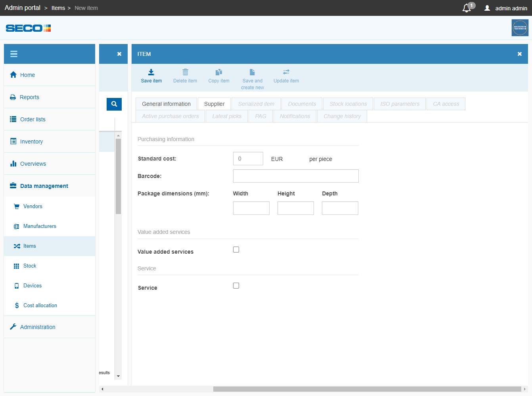Click the Cost allocation dollar icon
532x396 pixels.
[17, 306]
